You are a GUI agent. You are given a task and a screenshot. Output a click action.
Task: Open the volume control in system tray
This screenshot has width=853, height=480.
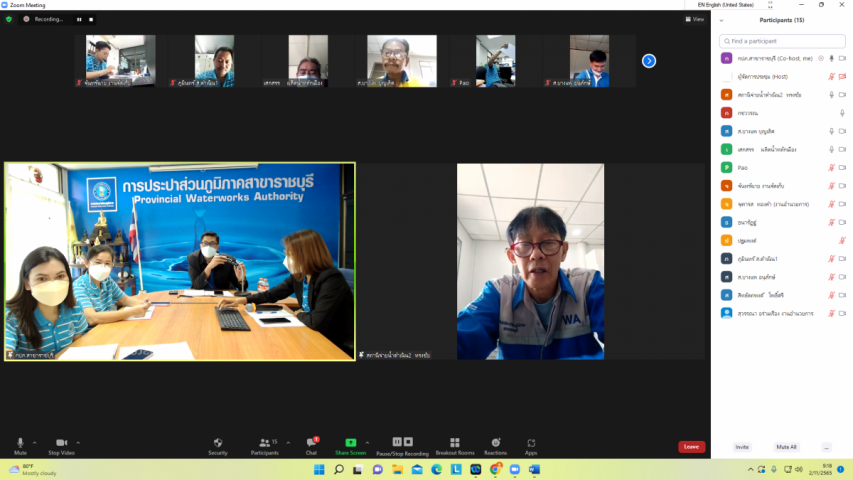pos(799,469)
